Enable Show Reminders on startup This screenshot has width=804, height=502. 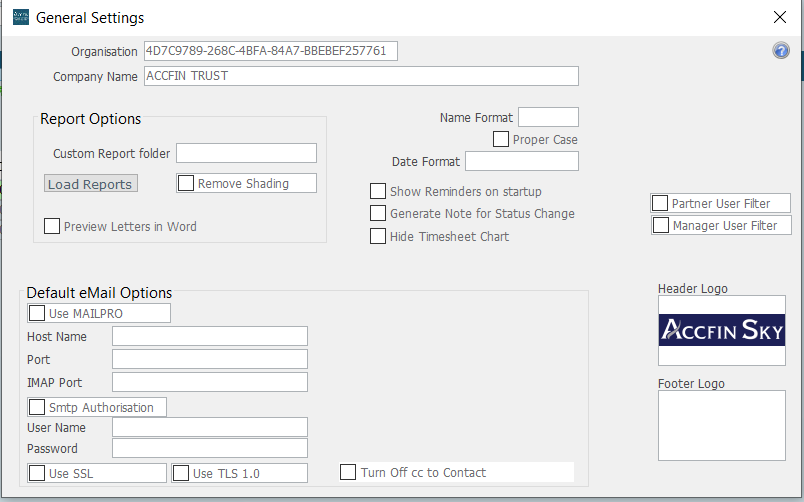coord(378,191)
